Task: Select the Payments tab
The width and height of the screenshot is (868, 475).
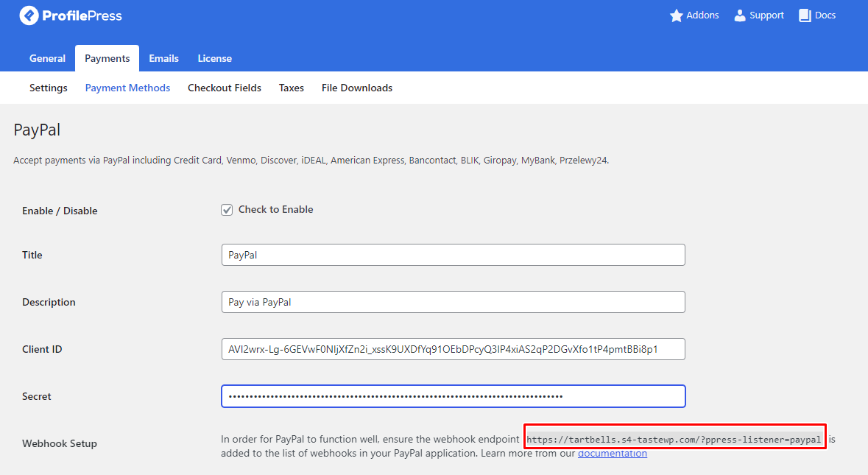Action: coord(107,58)
